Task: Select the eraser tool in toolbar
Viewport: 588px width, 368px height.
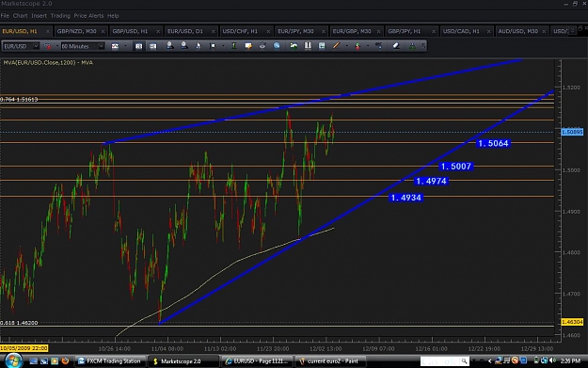Action: pyautogui.click(x=396, y=46)
